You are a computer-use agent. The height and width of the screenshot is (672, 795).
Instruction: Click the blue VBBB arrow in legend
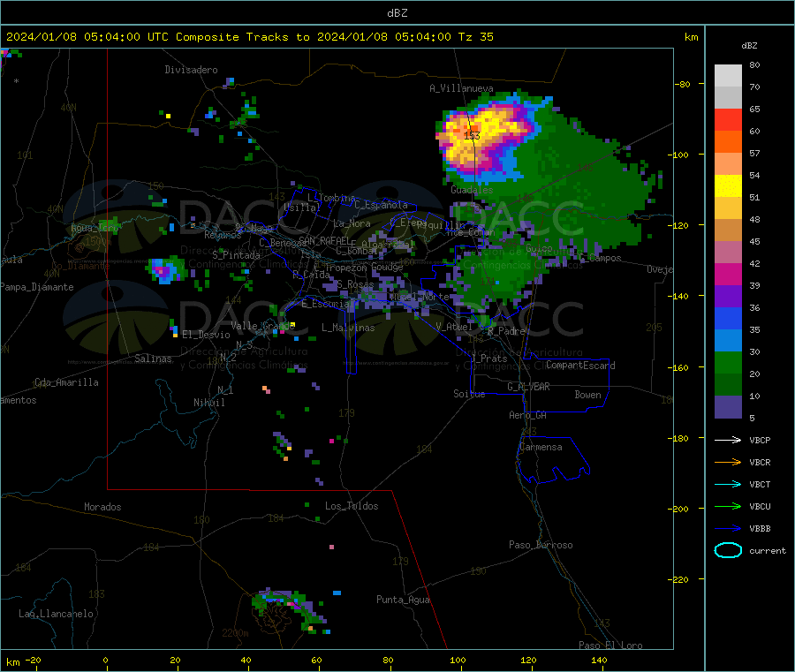[728, 529]
